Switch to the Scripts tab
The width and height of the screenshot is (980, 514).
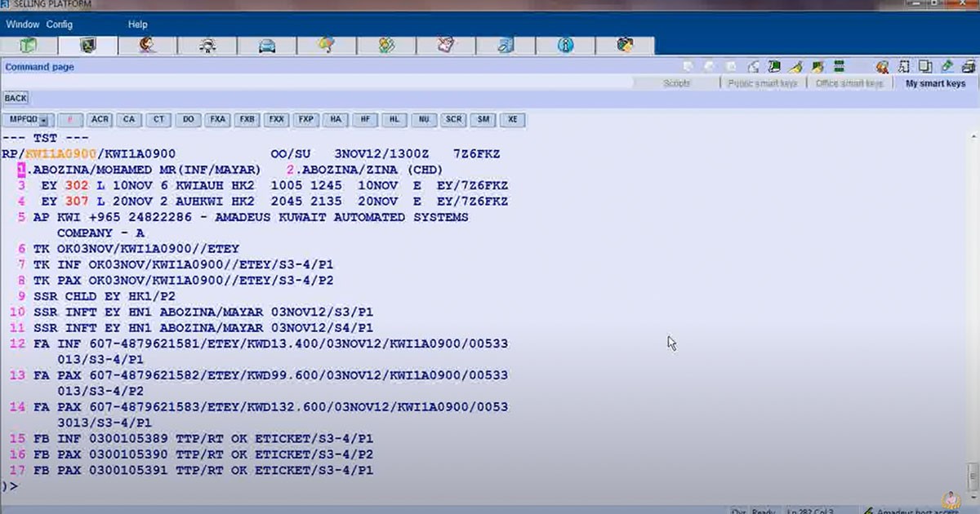(x=677, y=83)
